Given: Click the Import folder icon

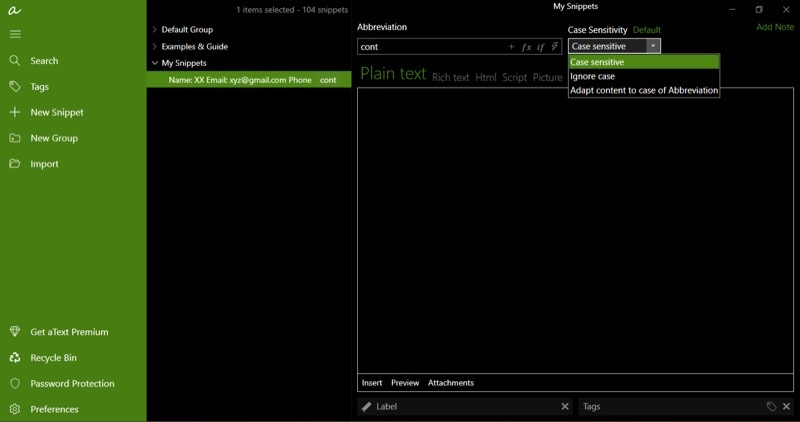Looking at the screenshot, I should point(15,164).
